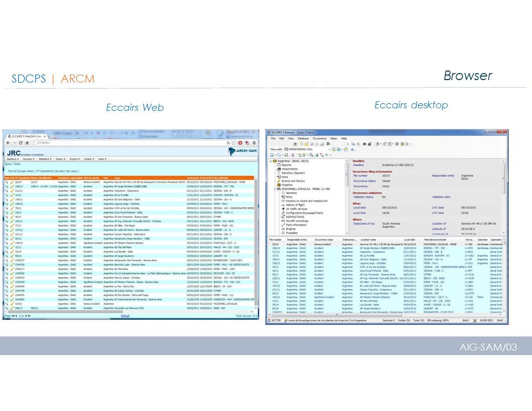Click the scissors cut icon in desktop toolbar
The image size is (532, 411).
point(348,144)
